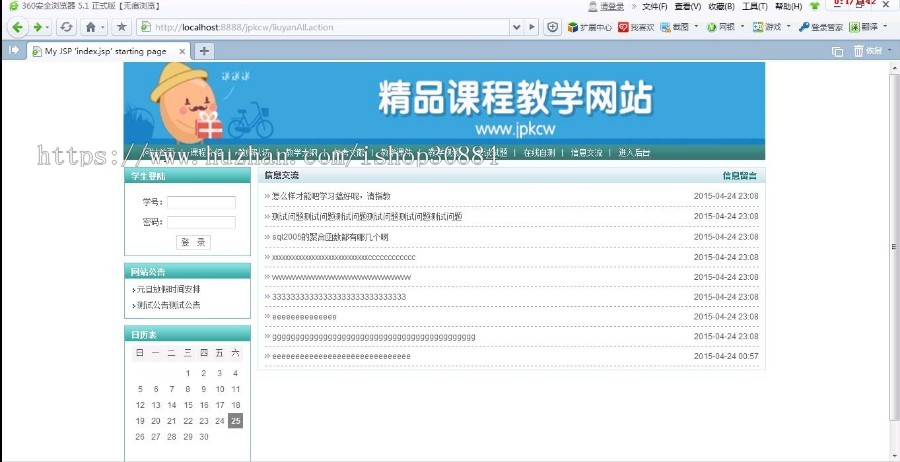This screenshot has height=462, width=900.
Task: Open the 工具(T) menu
Action: (755, 6)
